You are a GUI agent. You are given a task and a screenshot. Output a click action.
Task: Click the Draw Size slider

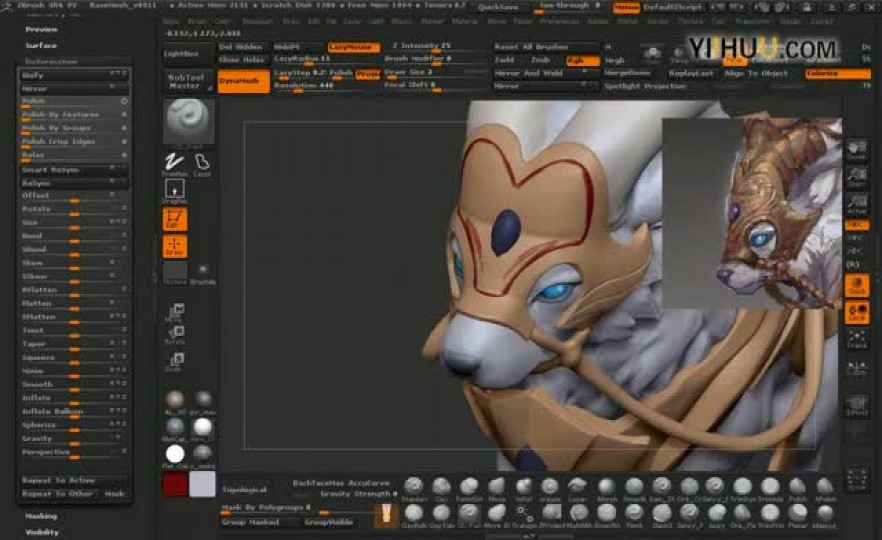point(435,74)
